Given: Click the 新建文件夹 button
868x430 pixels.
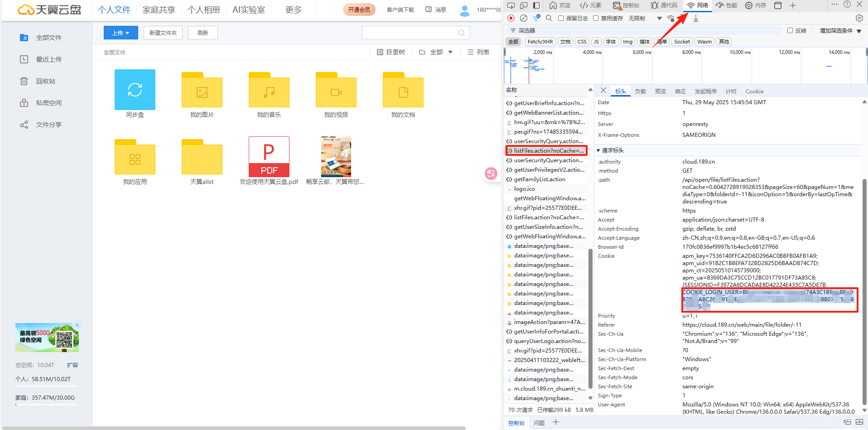Looking at the screenshot, I should pyautogui.click(x=163, y=33).
